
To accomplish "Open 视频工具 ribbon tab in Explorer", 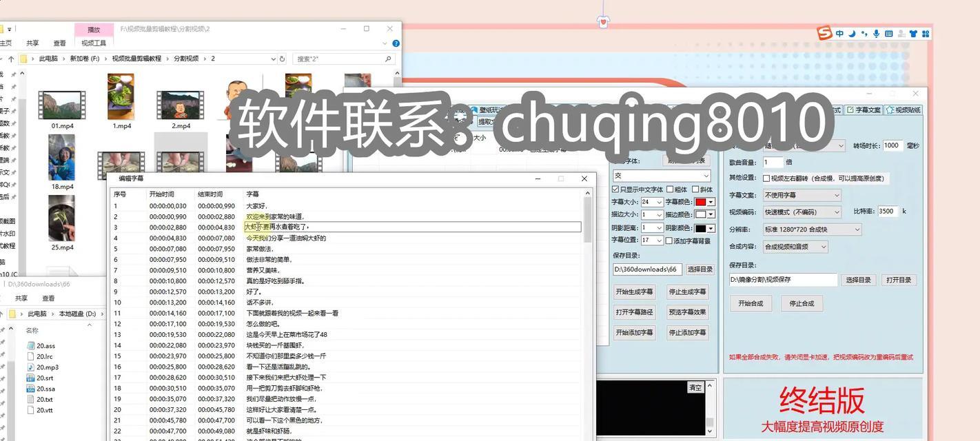I will click(x=94, y=43).
